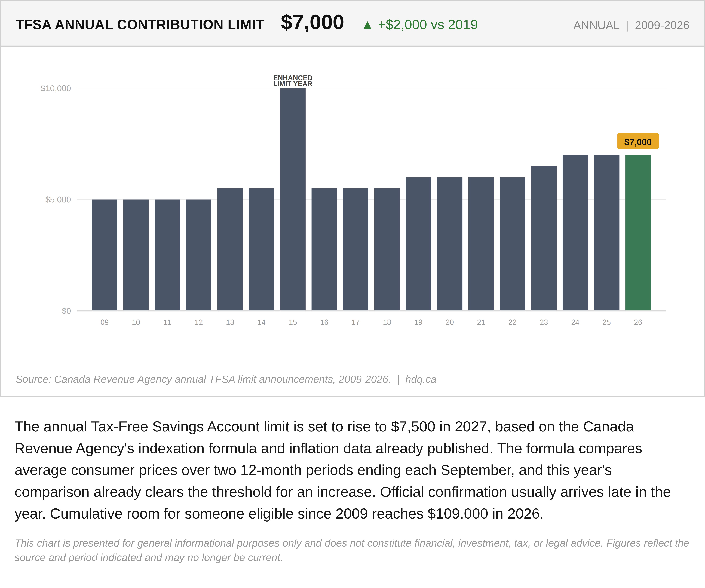This screenshot has width=705, height=588.
Task: Click the 2025 bar in the chart
Action: pos(607,233)
